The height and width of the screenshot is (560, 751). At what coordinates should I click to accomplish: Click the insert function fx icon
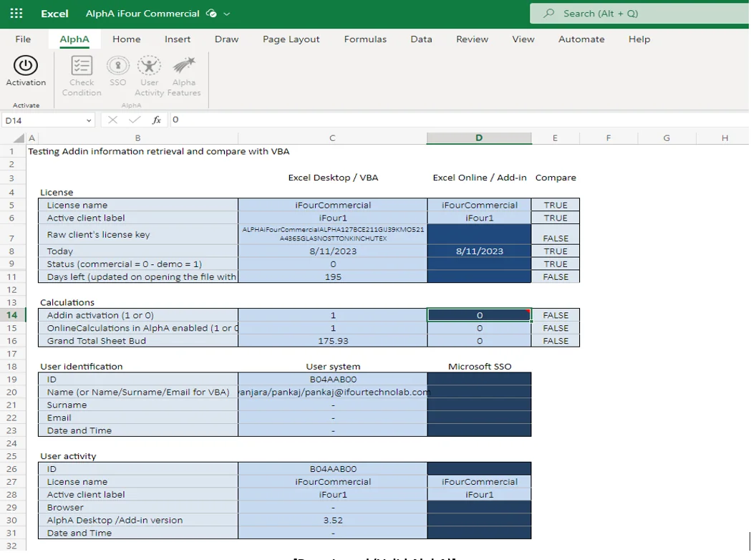(x=156, y=120)
